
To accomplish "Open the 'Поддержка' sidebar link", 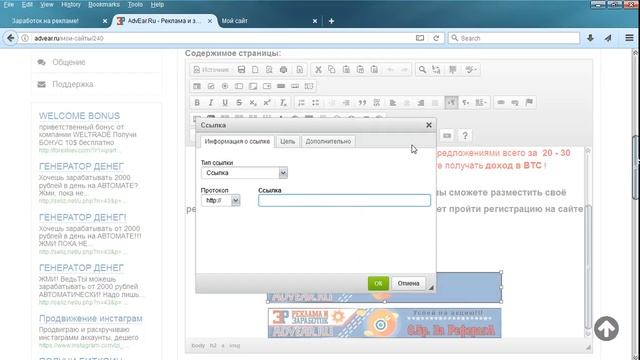I will pos(73,84).
